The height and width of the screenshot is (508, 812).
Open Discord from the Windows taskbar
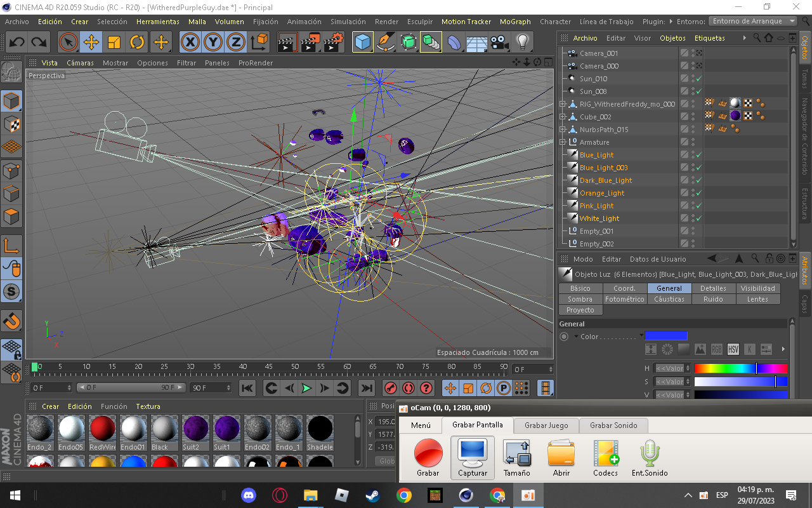(x=249, y=495)
